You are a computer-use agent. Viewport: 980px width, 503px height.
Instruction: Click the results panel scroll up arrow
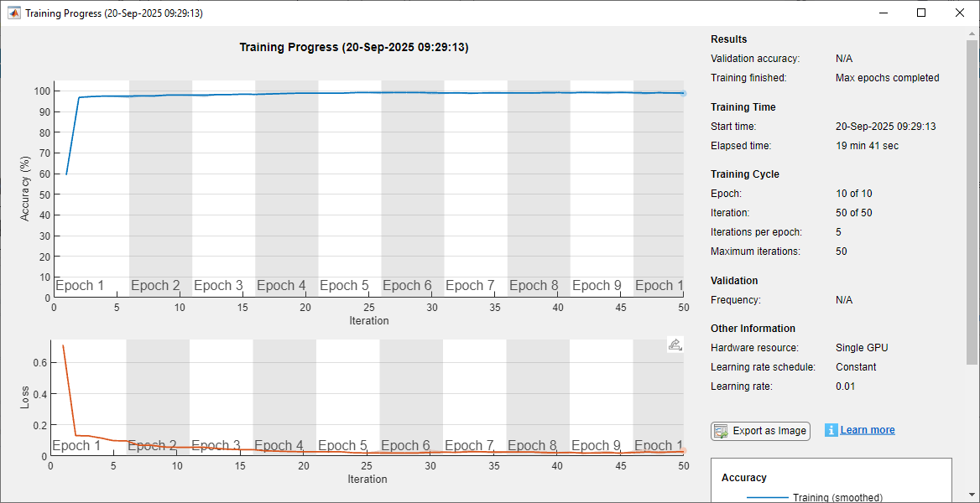tap(972, 34)
